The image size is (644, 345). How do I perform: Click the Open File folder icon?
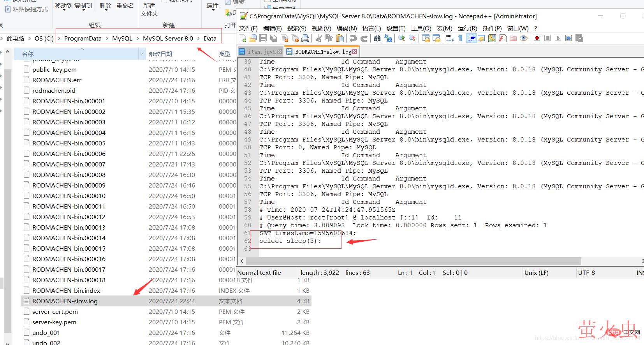(x=253, y=38)
